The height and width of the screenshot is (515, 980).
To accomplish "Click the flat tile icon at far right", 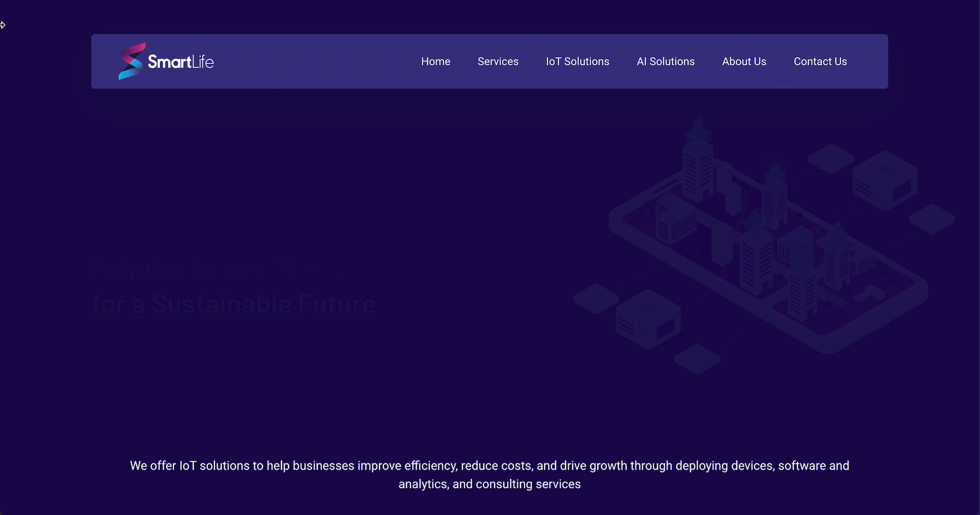I will coord(931,219).
